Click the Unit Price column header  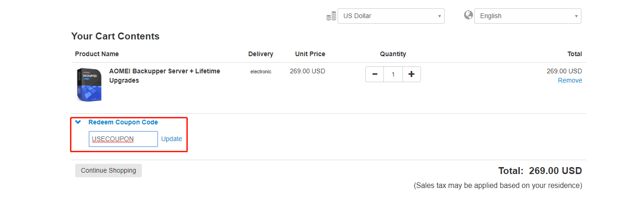(310, 54)
